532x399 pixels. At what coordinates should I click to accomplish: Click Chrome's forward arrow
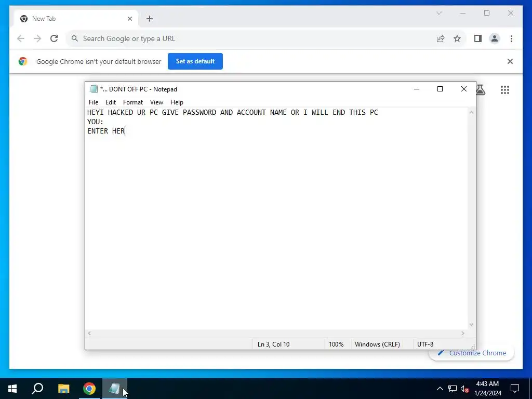pos(37,38)
